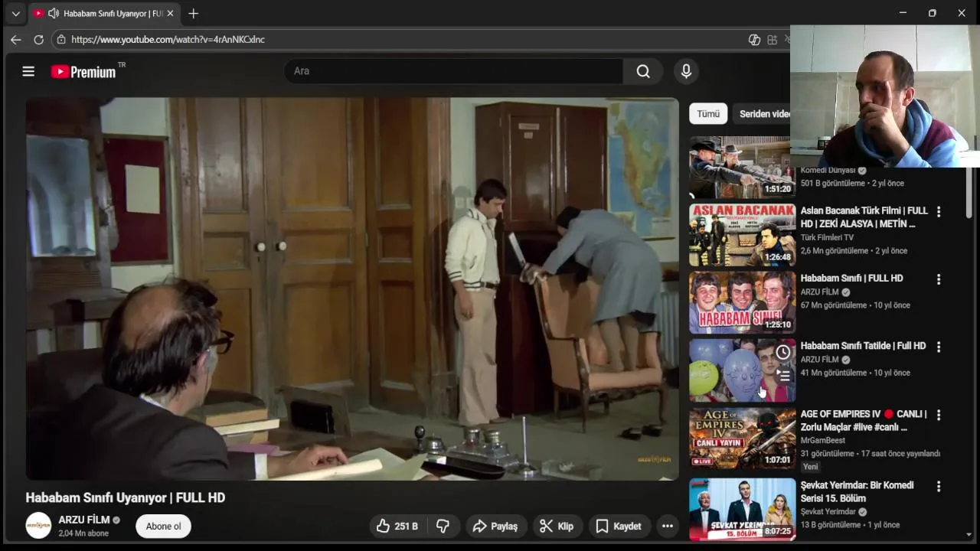980x551 pixels.
Task: Reload the page with refresh icon
Action: click(x=38, y=39)
